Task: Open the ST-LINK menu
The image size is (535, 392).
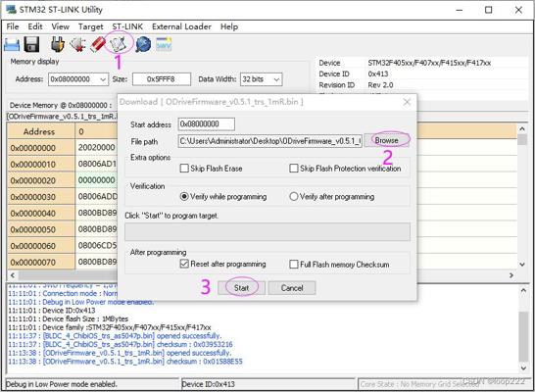Action: (x=127, y=26)
